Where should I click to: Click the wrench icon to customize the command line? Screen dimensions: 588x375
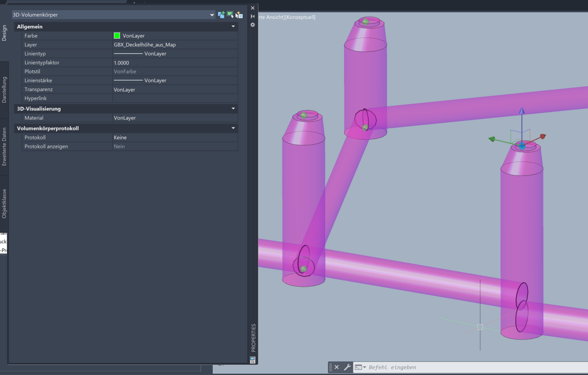(x=348, y=367)
